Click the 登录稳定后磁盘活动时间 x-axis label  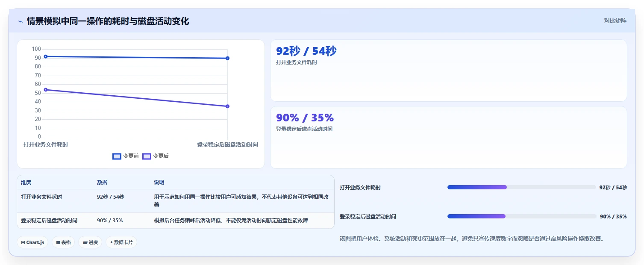pos(227,144)
